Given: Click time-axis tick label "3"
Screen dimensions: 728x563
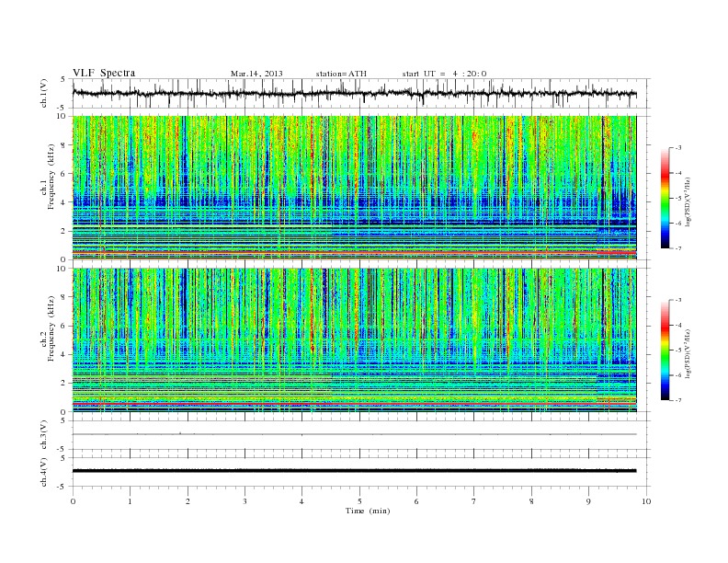Looking at the screenshot, I should click(x=245, y=501).
